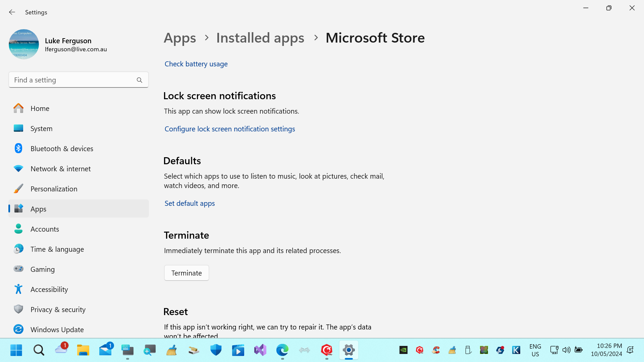The image size is (644, 362).
Task: Open NVIDIA tray icon
Action: click(404, 350)
